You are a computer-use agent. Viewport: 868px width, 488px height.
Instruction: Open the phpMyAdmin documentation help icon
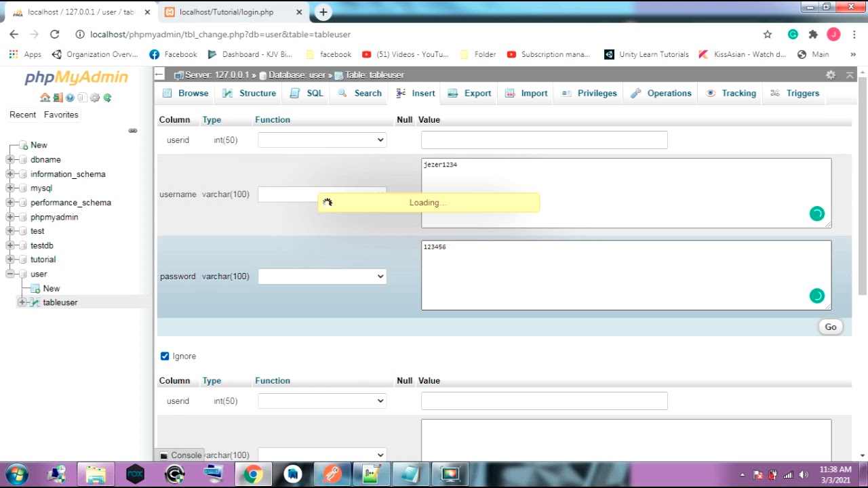(70, 98)
